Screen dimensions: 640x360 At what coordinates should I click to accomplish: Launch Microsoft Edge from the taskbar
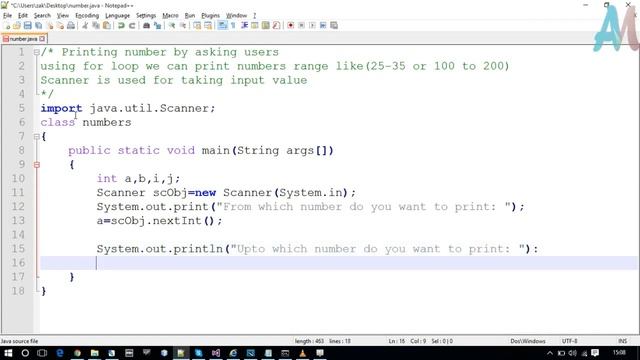[x=60, y=353]
